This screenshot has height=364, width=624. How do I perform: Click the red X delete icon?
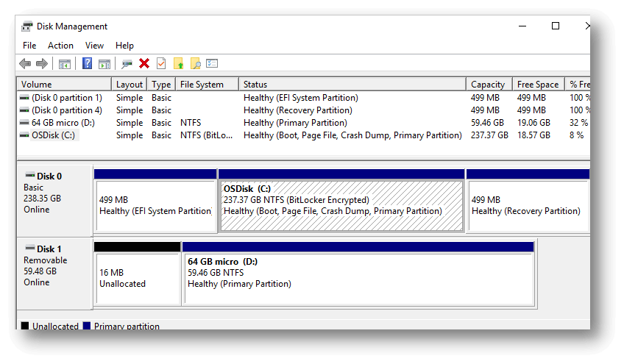point(144,63)
